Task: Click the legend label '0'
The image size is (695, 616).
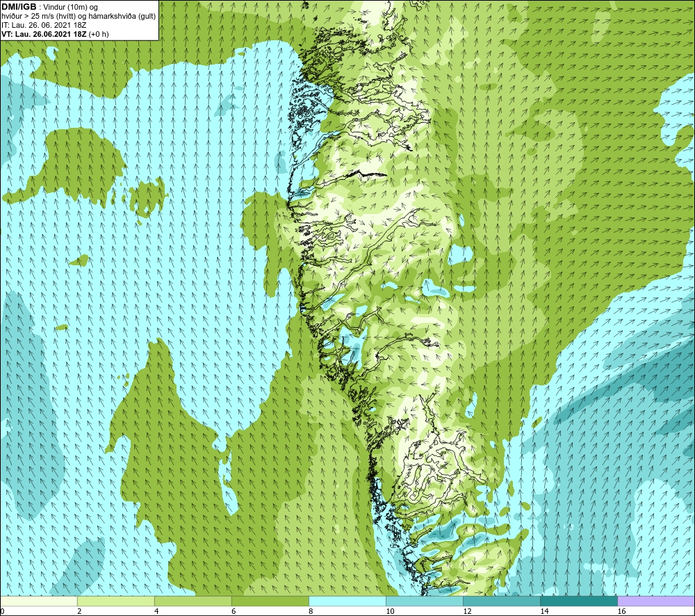Action: click(2, 611)
